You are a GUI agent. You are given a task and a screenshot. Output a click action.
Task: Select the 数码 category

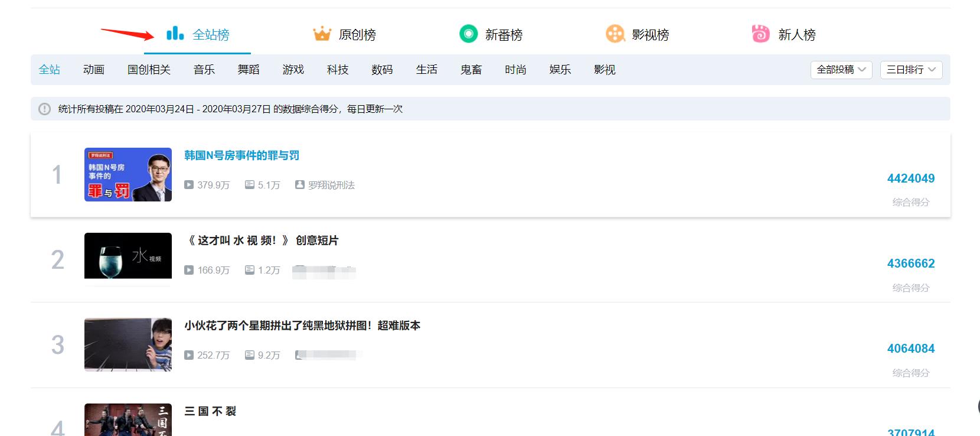click(382, 70)
